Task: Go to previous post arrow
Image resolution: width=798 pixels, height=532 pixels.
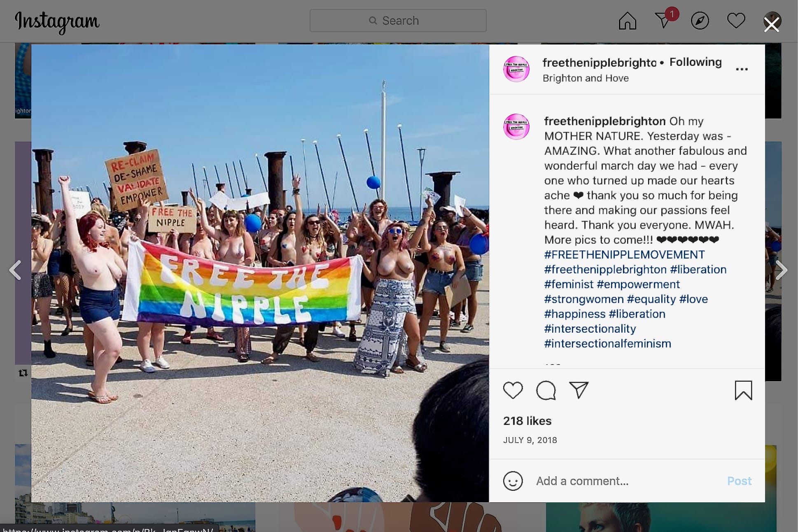Action: [15, 270]
